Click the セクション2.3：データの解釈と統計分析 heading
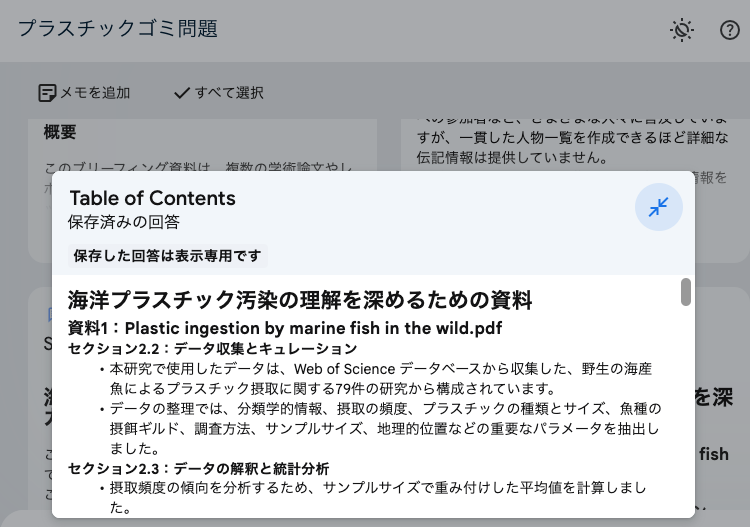Screen dimensions: 750x527 pos(198,468)
